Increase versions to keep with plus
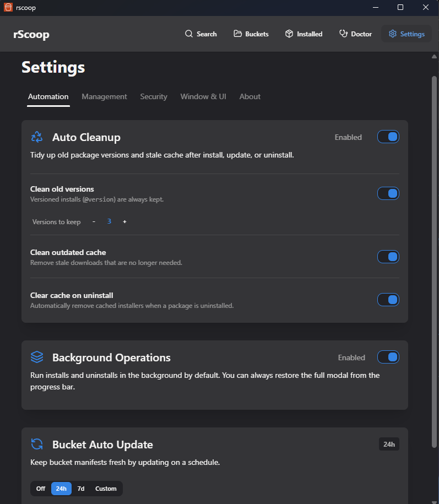 click(x=125, y=221)
